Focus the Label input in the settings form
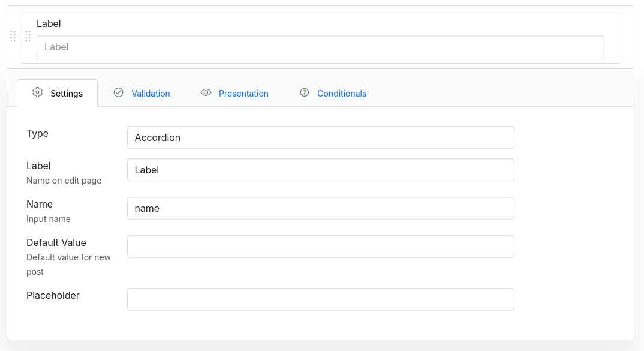The image size is (644, 351). pyautogui.click(x=320, y=170)
